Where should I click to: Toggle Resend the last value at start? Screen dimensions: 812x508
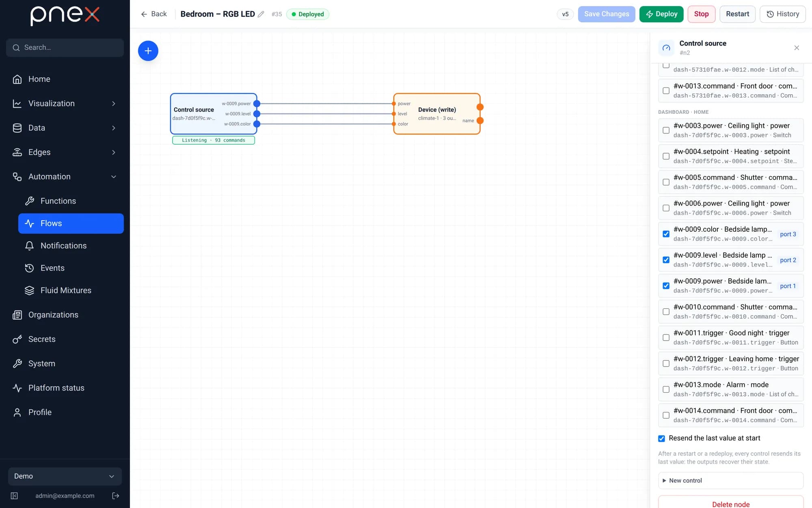click(x=661, y=439)
